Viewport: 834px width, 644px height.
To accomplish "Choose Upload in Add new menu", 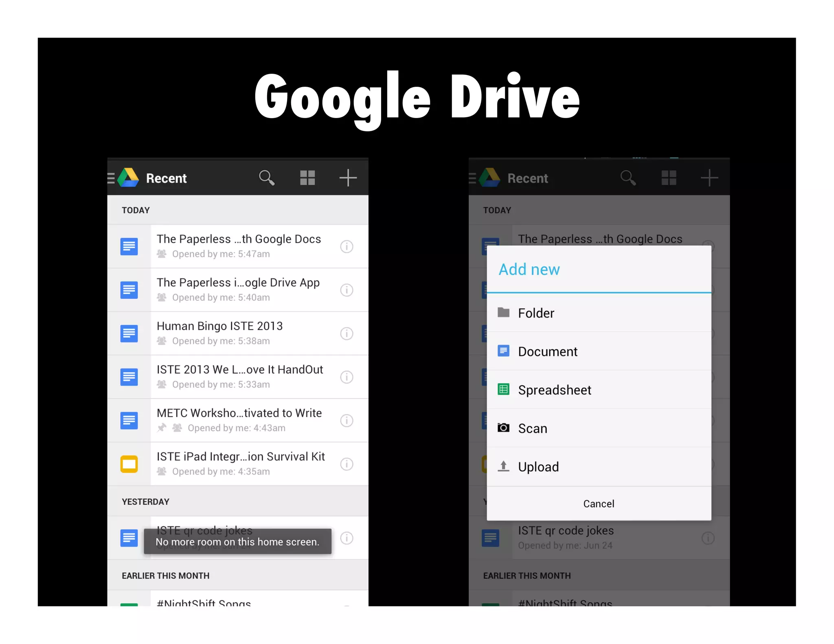I will click(599, 467).
